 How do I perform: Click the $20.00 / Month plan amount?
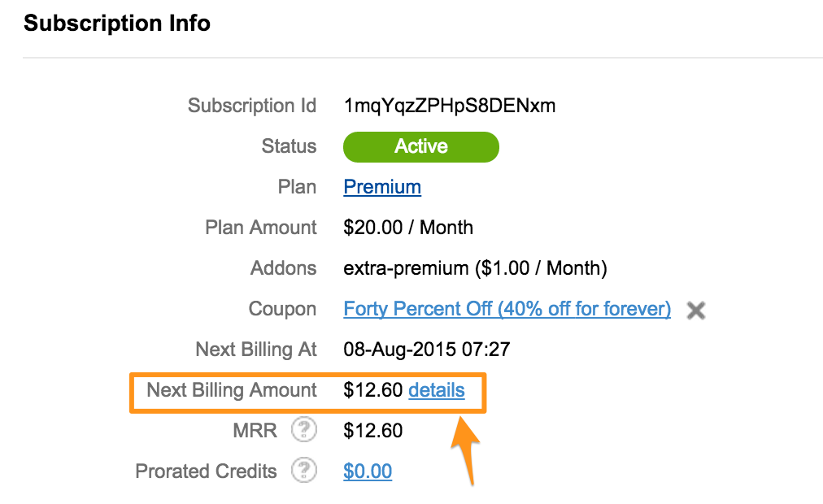click(408, 228)
